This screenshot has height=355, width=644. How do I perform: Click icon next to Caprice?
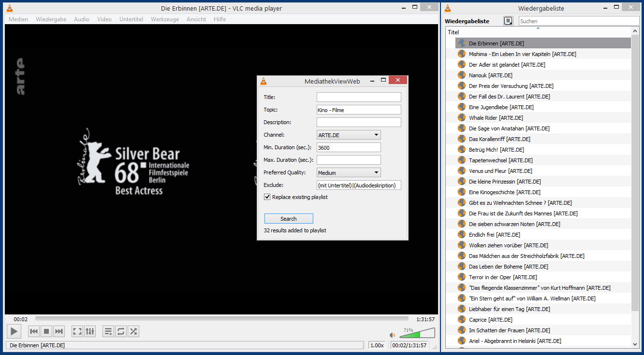click(x=462, y=319)
